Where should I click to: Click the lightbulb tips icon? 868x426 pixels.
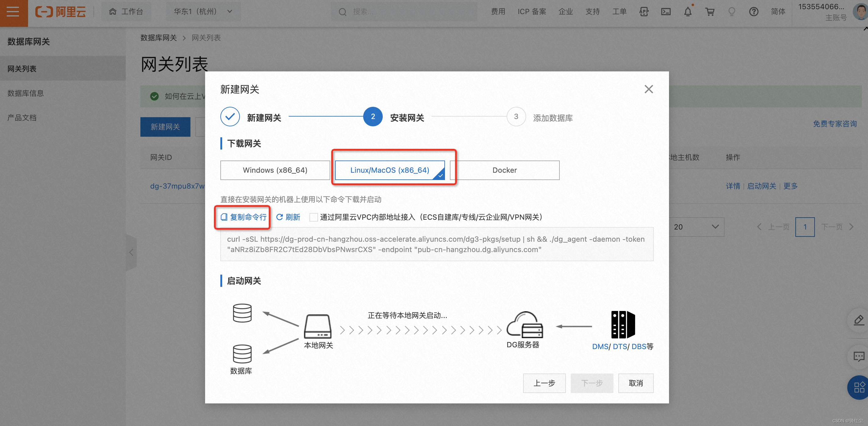coord(732,12)
